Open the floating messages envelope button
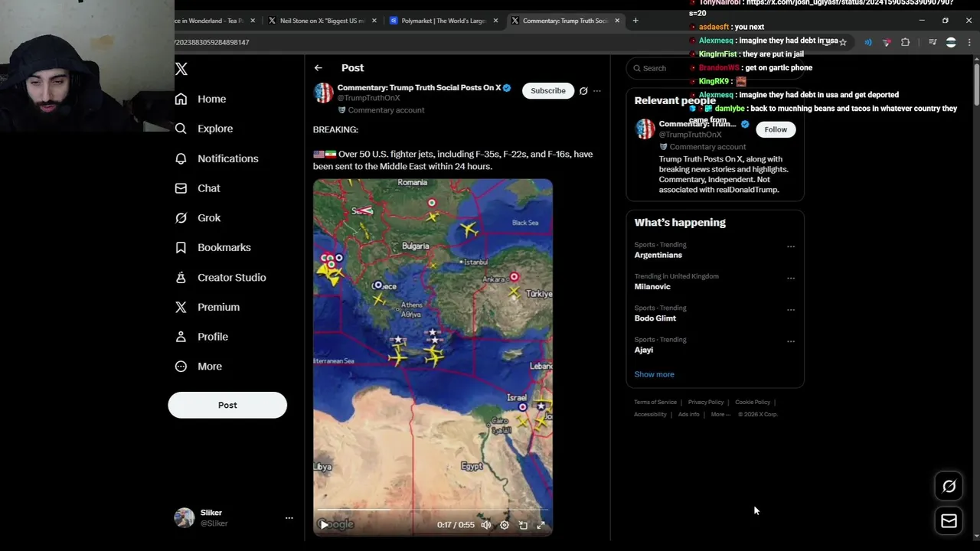This screenshot has height=551, width=980. (x=949, y=521)
